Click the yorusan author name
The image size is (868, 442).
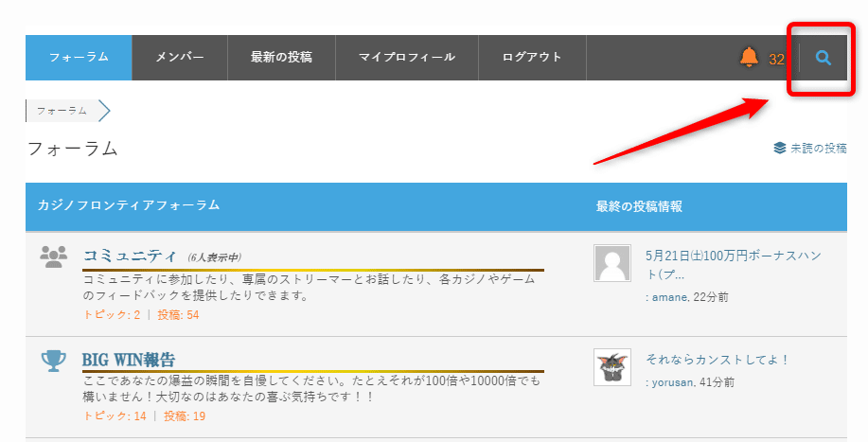pyautogui.click(x=672, y=382)
